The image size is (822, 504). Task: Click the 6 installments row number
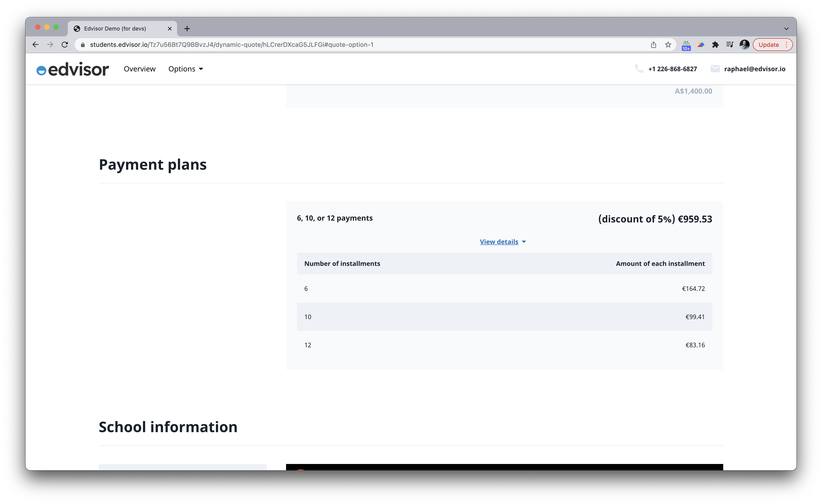click(x=306, y=289)
